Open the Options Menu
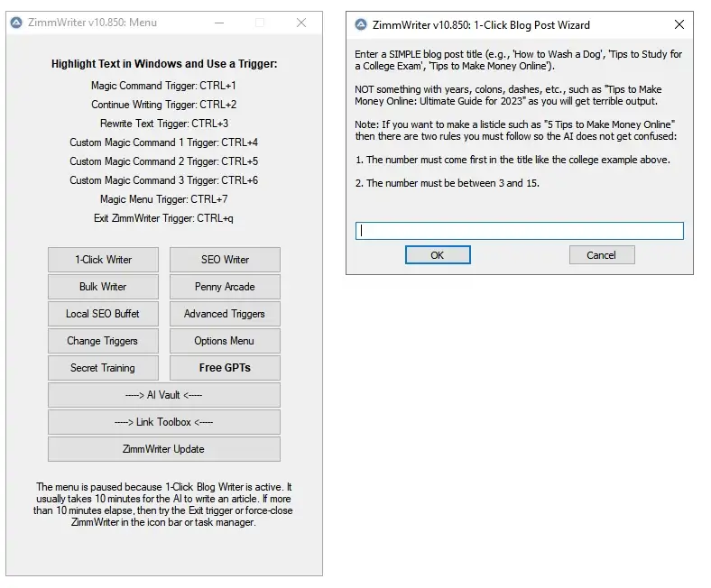This screenshot has height=588, width=711. click(225, 341)
